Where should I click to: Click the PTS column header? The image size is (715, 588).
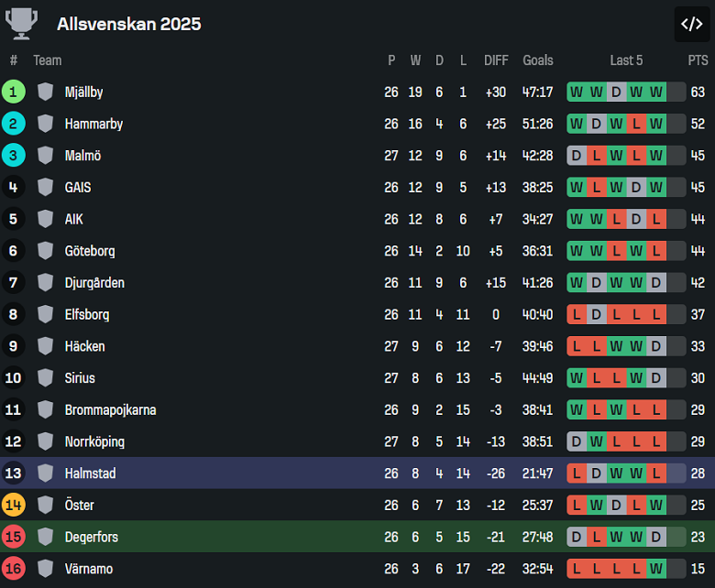pos(698,60)
